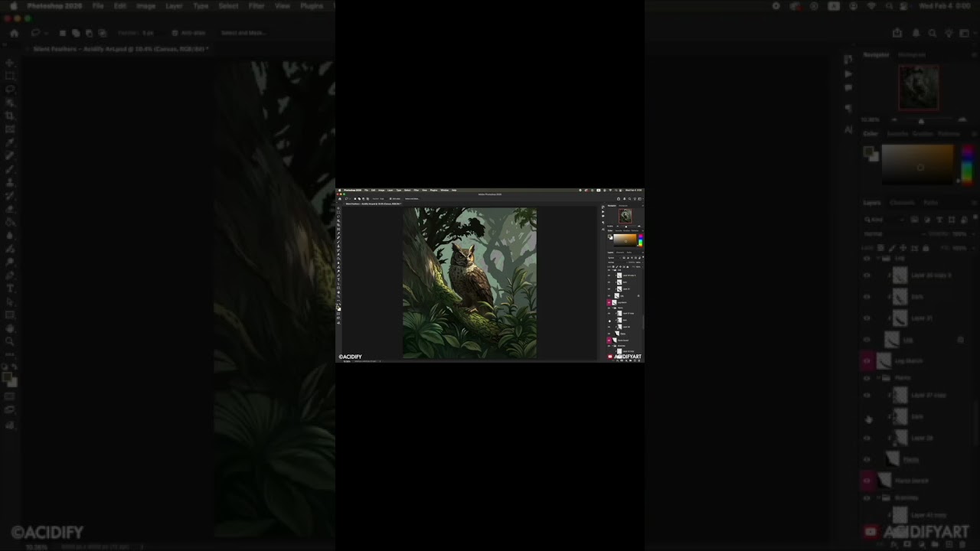Viewport: 980px width, 551px height.
Task: Click the share icon in dimmed backdrop options bar
Action: pos(897,33)
